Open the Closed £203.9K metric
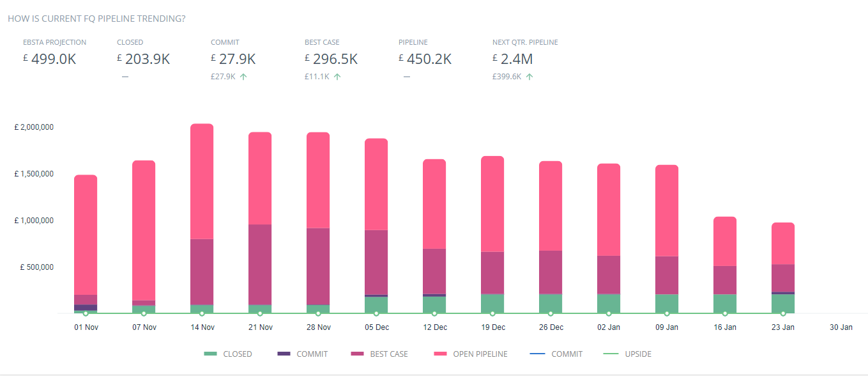 click(143, 59)
